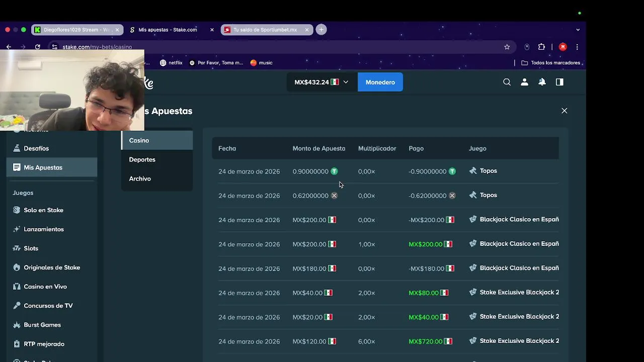Image resolution: width=644 pixels, height=362 pixels.
Task: Click the MX$200.00 green payout value
Action: 426,244
